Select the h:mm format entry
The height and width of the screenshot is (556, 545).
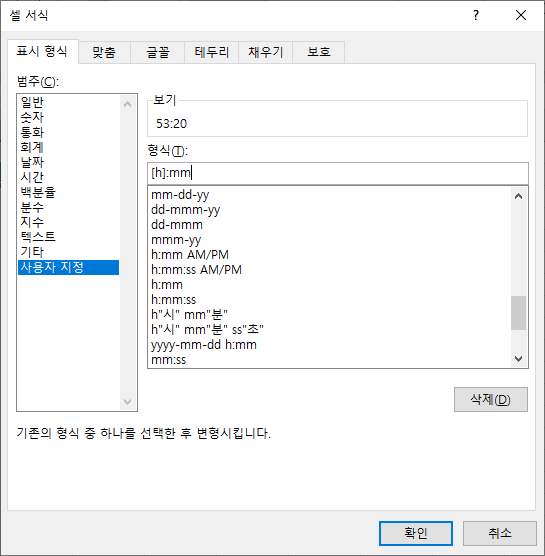(329, 285)
